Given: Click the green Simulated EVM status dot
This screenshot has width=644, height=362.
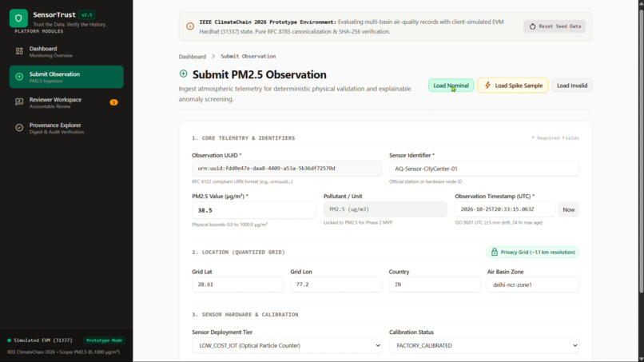Looking at the screenshot, I should pos(9,340).
